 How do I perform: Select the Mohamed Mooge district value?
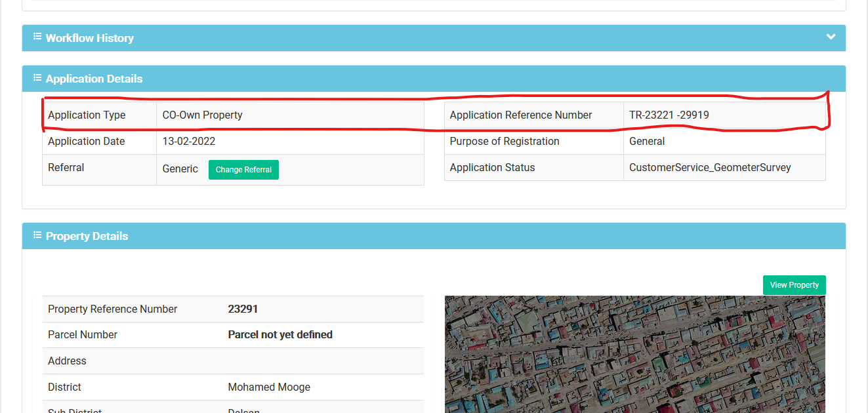point(269,387)
